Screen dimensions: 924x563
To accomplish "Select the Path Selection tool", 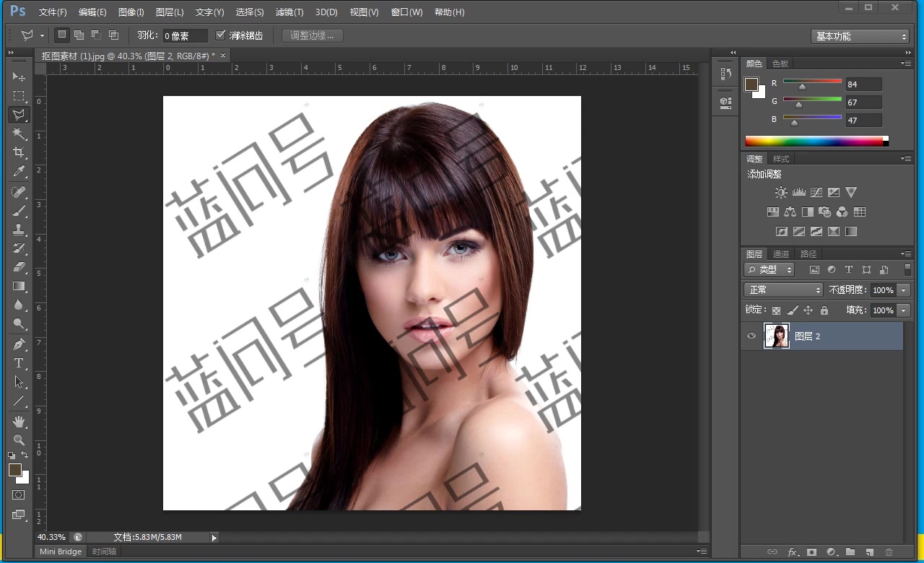I will tap(19, 382).
